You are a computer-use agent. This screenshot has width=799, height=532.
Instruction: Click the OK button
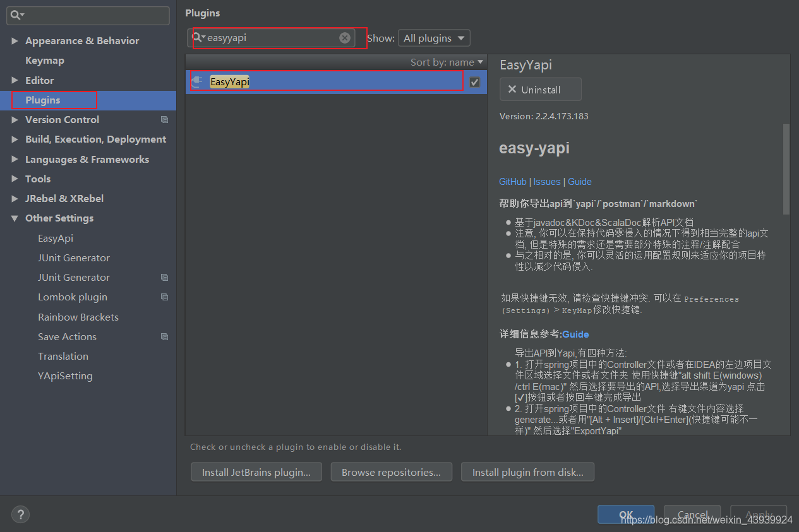[627, 514]
